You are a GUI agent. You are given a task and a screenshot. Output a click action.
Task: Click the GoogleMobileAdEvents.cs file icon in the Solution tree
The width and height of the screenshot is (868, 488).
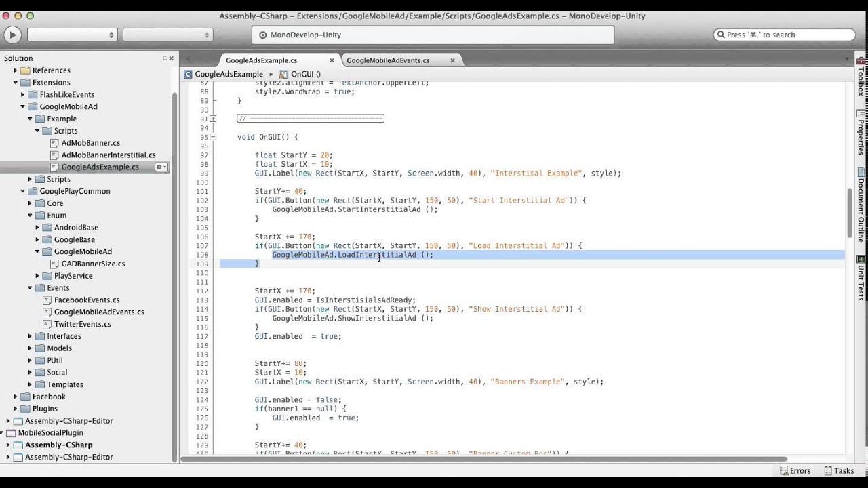click(47, 312)
